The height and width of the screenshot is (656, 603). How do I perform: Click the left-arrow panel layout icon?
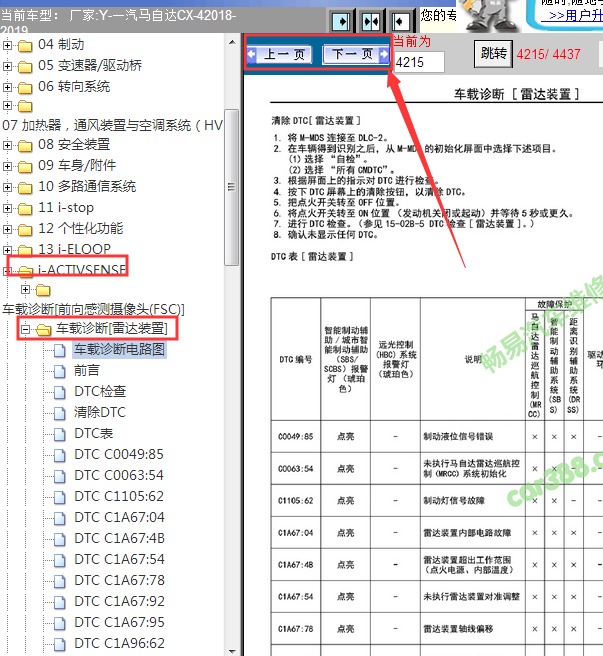400,21
